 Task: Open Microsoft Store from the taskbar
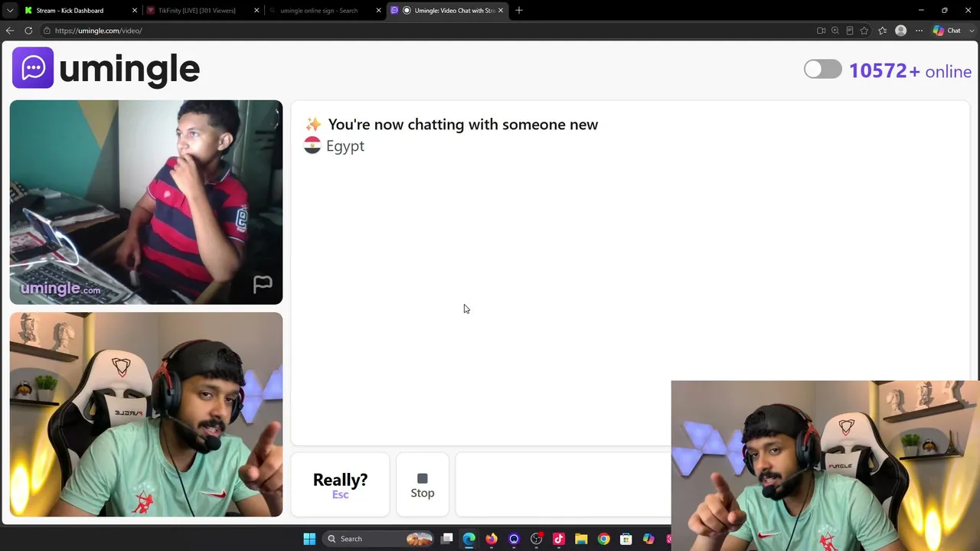[x=626, y=539]
